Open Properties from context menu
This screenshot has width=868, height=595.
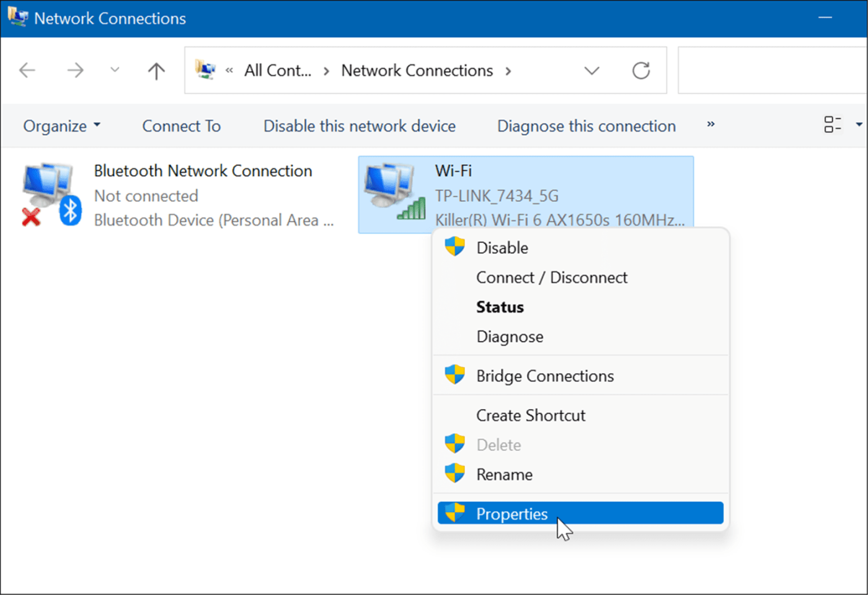tap(580, 513)
